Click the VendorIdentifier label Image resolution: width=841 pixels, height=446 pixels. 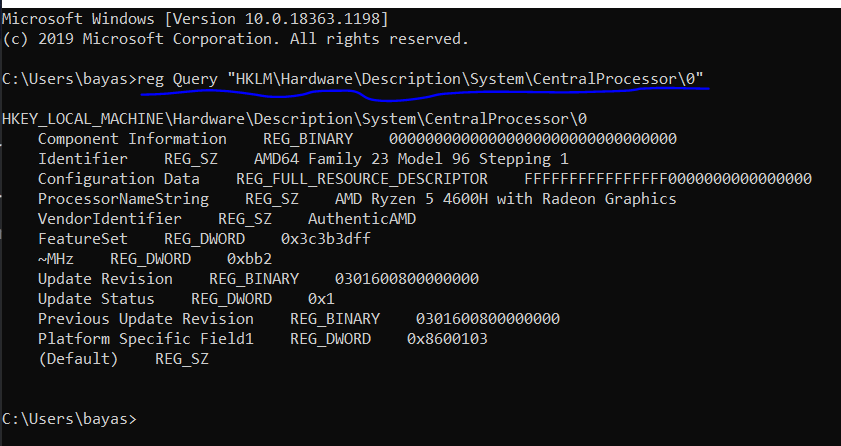click(x=109, y=219)
